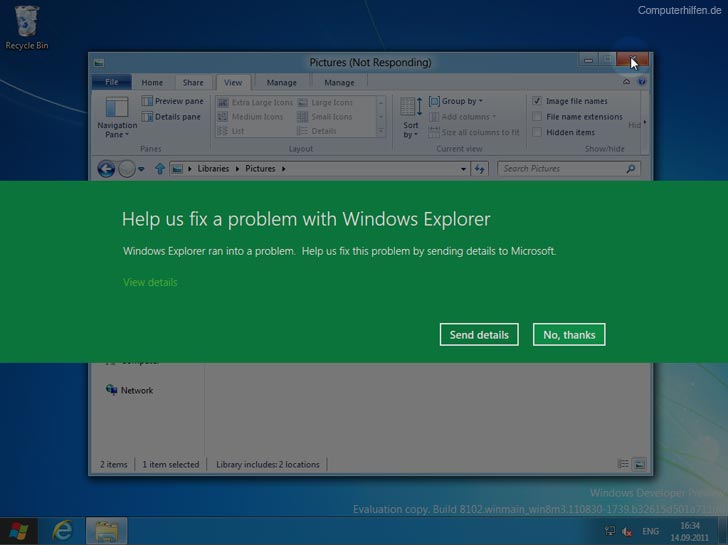The width and height of the screenshot is (728, 545).
Task: Click the Sort by icon
Action: click(411, 107)
